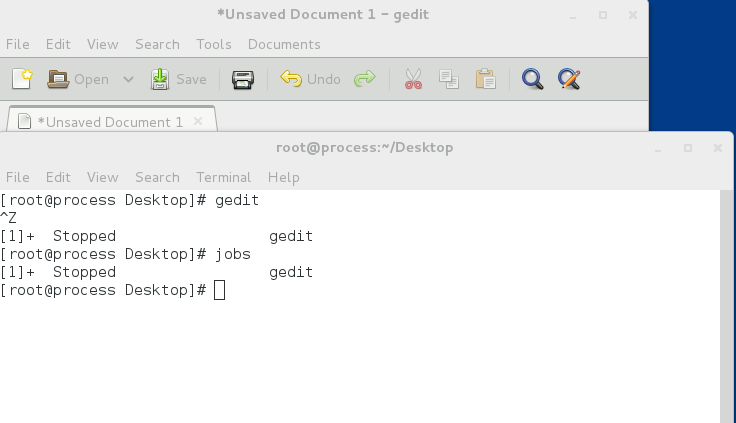
Task: Open the terminal Help menu
Action: coord(284,177)
